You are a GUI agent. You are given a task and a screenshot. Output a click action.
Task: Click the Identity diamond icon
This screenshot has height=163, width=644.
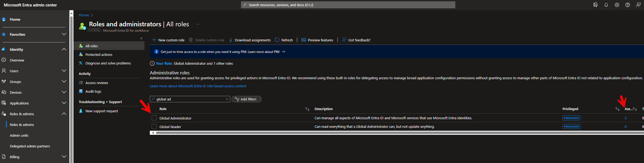(x=4, y=49)
